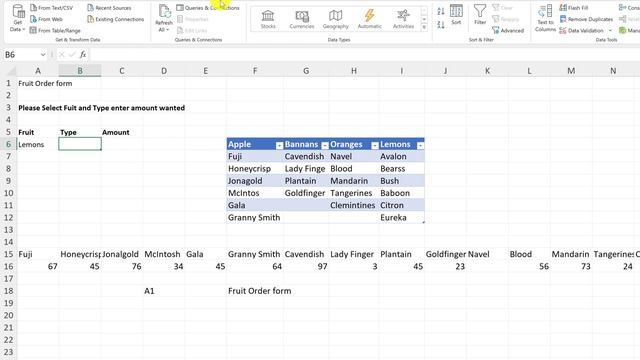Open the Queries & Connections pane
The image size is (640, 360).
tap(208, 8)
